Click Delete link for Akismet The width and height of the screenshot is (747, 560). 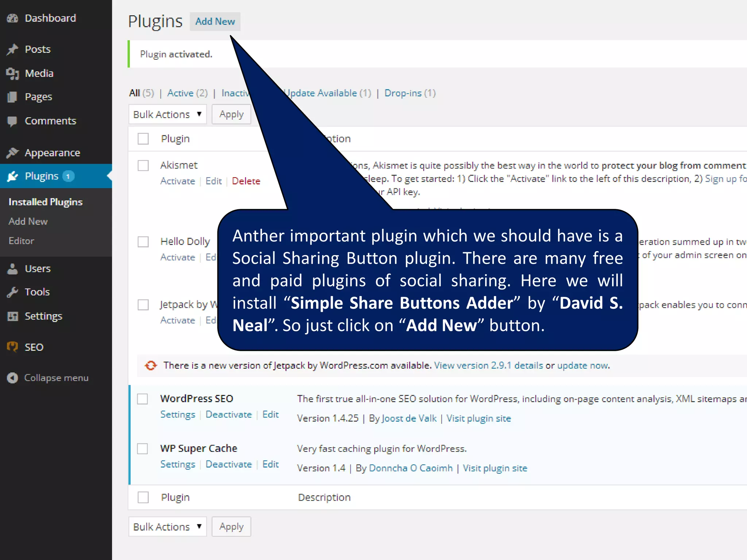click(x=246, y=181)
